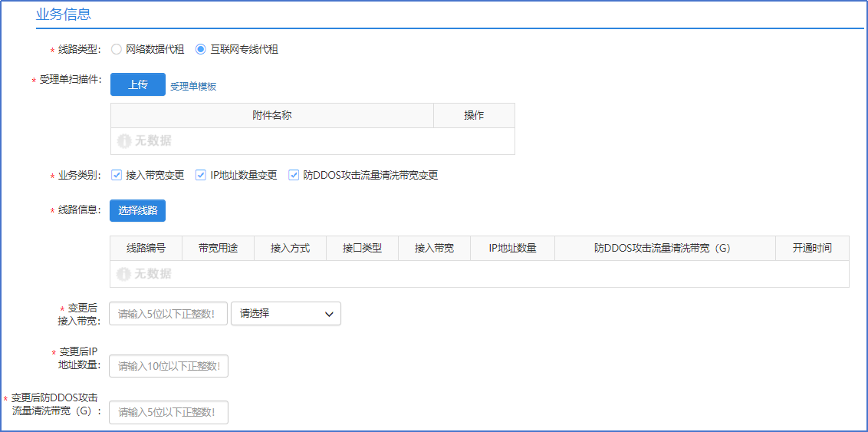Click the 线路类型 field label
868x432 pixels.
[79, 50]
